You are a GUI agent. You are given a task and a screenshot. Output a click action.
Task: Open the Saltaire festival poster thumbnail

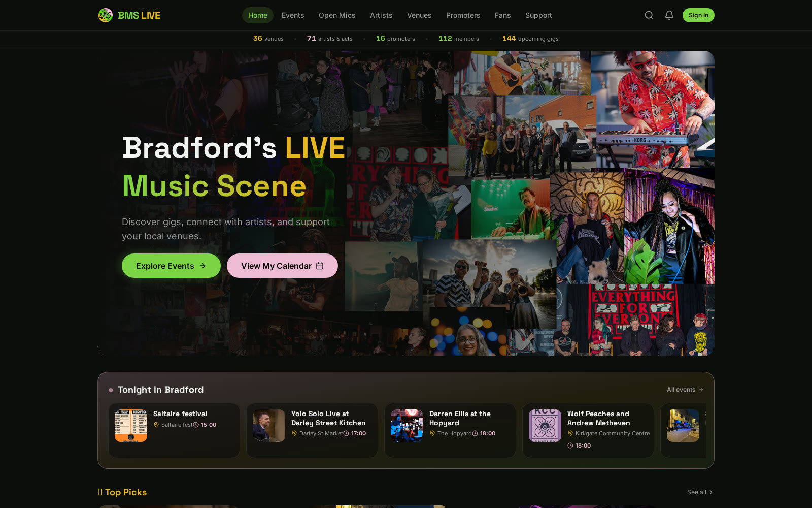click(x=131, y=426)
